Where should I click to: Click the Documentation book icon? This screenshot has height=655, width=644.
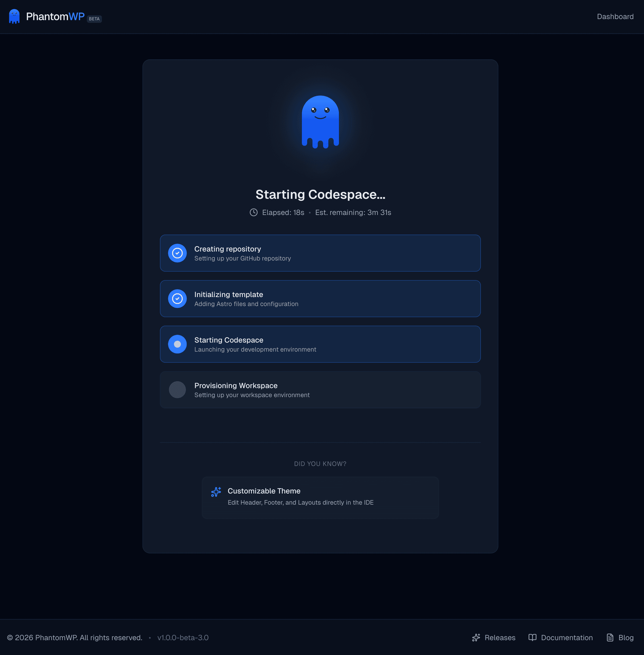coord(532,638)
